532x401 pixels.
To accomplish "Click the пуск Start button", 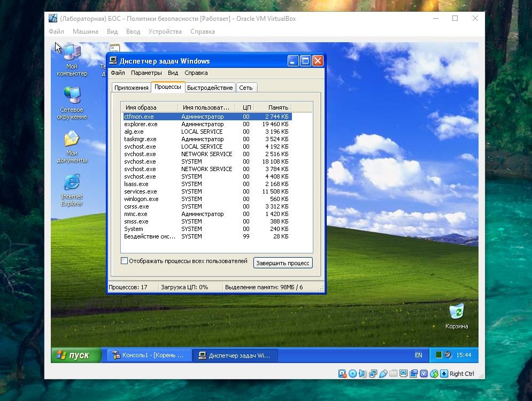I will (76, 355).
